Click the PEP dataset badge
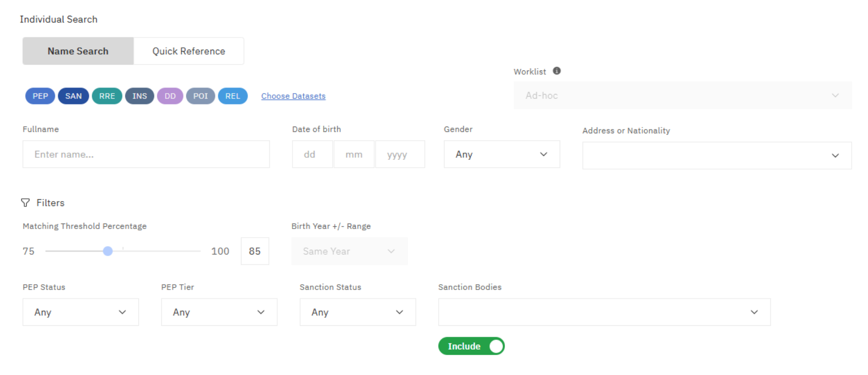 [x=40, y=96]
